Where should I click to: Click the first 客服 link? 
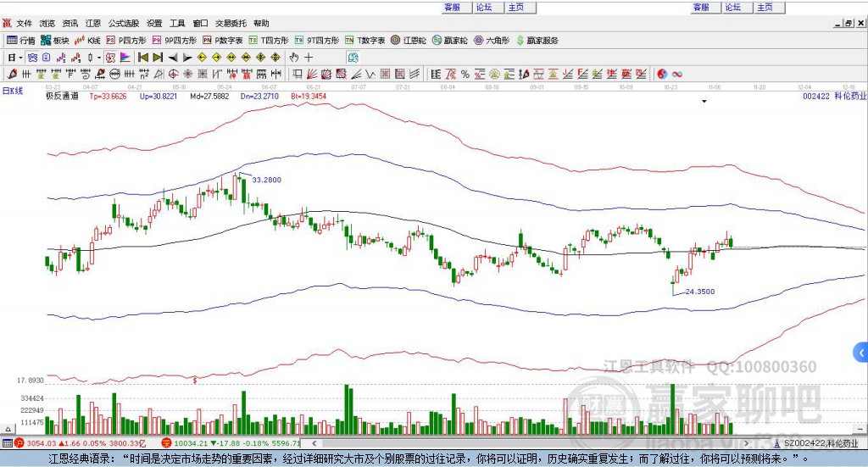click(453, 7)
